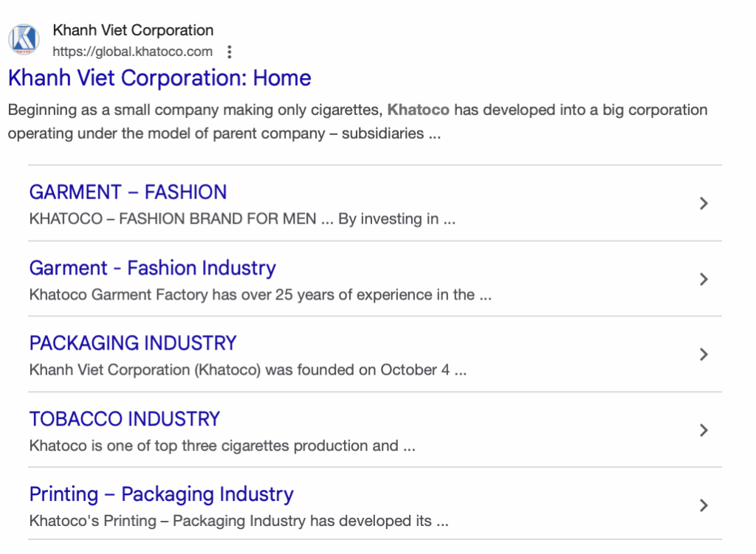Viewport: 756px width, 554px height.
Task: Click the Khatoco favicon logo
Action: tap(24, 40)
